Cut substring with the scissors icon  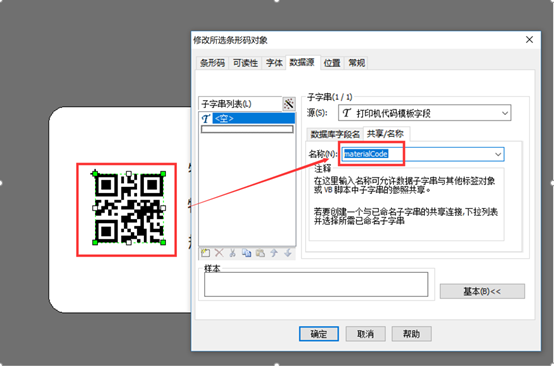[x=232, y=253]
